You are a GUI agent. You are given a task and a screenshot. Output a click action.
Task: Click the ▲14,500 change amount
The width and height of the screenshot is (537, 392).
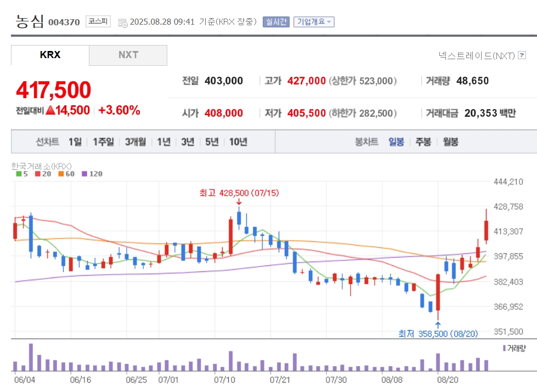pos(68,110)
